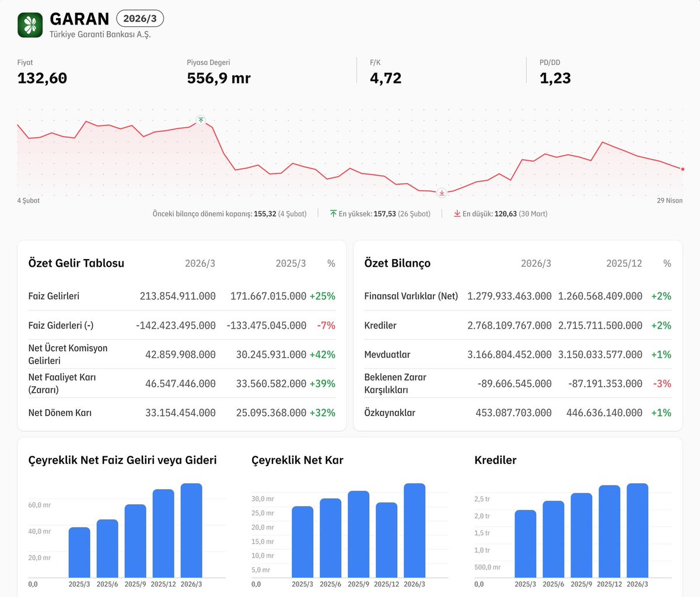700x597 pixels.
Task: Click Finansal Varlıklar (Net) row label
Action: tap(411, 296)
